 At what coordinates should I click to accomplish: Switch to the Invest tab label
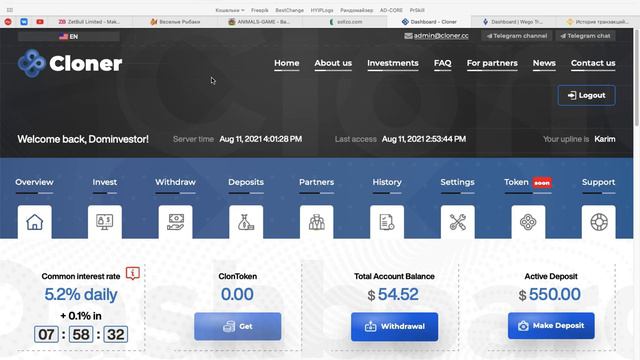104,182
